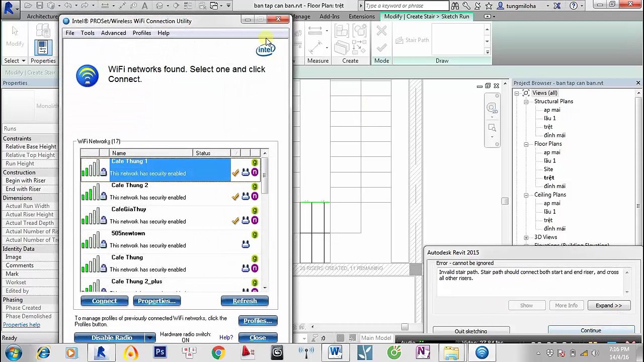Image resolution: width=644 pixels, height=362 pixels.
Task: Open Microsoft Word from the taskbar
Action: (336, 352)
